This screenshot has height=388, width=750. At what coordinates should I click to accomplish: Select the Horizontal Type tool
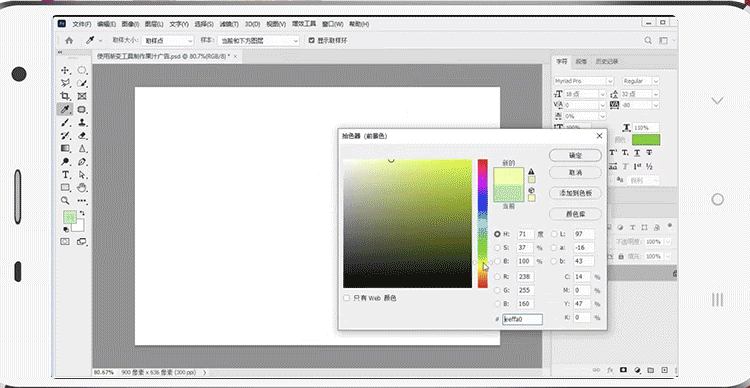[x=65, y=174]
